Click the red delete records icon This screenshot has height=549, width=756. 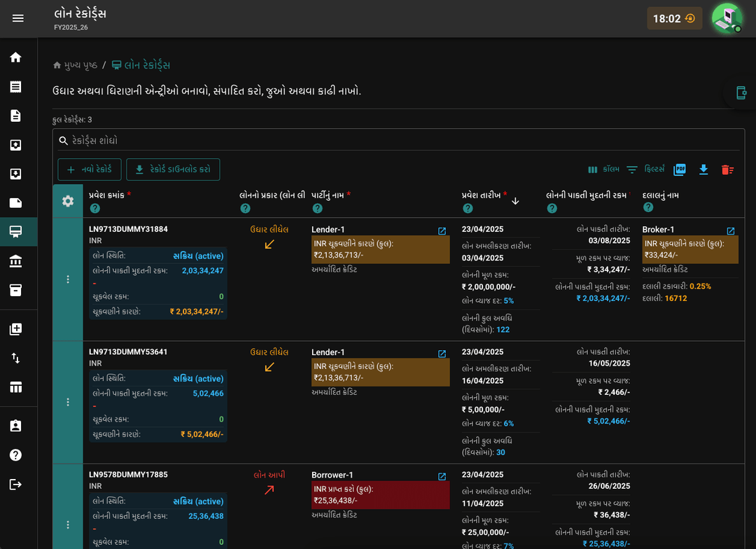pyautogui.click(x=727, y=169)
